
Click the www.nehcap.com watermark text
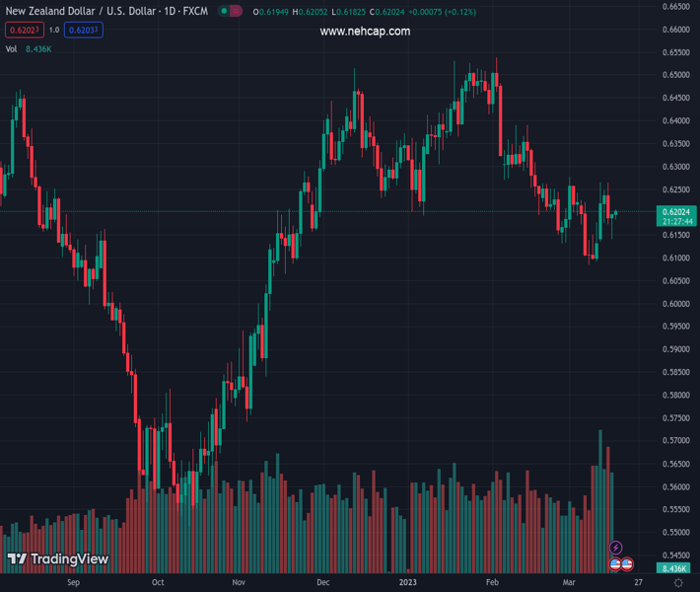tap(365, 32)
